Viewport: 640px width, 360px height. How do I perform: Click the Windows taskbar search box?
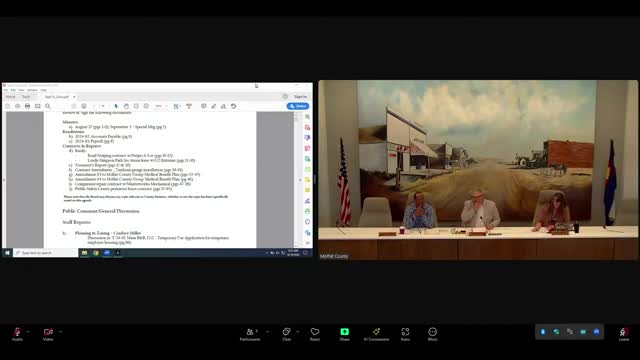[45, 253]
